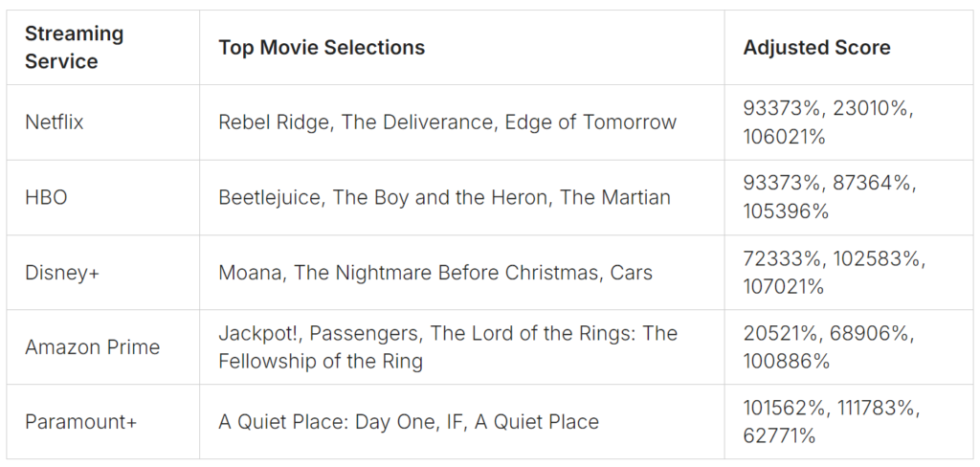Select the HBO cell
The height and width of the screenshot is (467, 980).
[x=103, y=197]
